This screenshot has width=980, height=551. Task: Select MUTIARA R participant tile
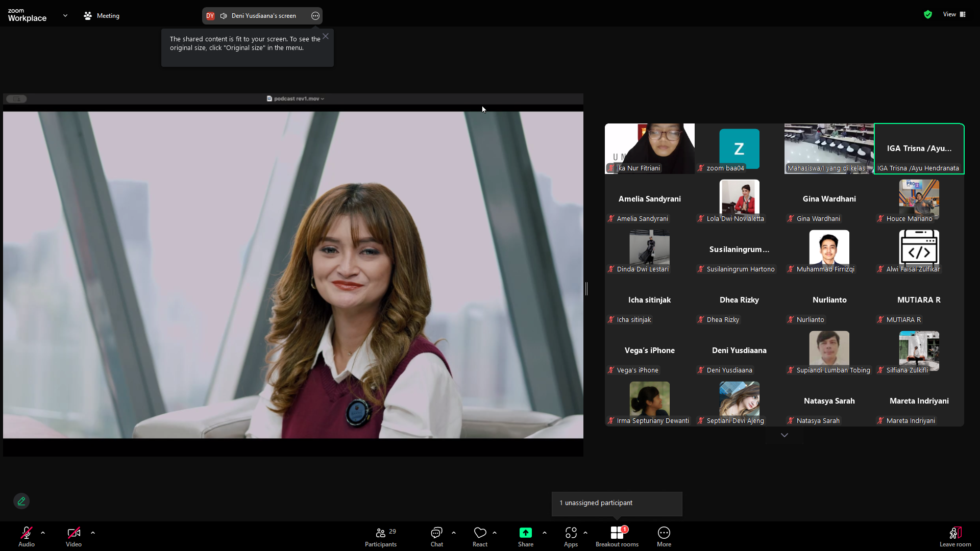pyautogui.click(x=919, y=300)
